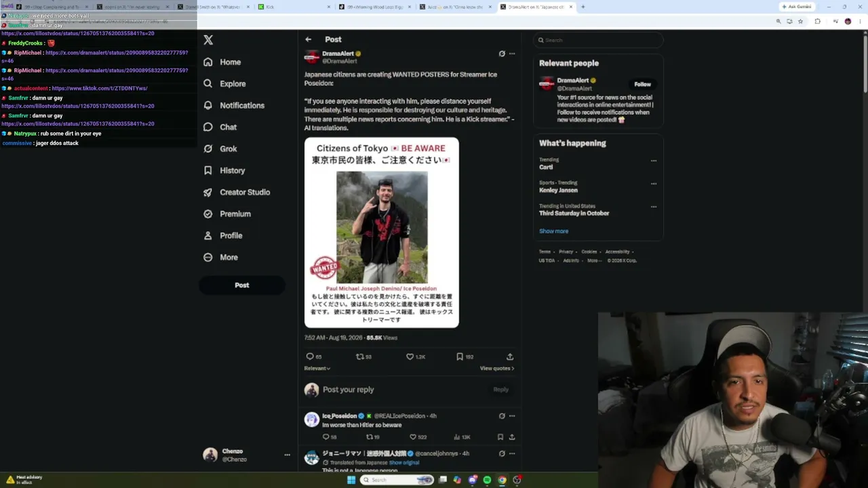Open a new browser tab
The height and width of the screenshot is (488, 868).
[583, 7]
